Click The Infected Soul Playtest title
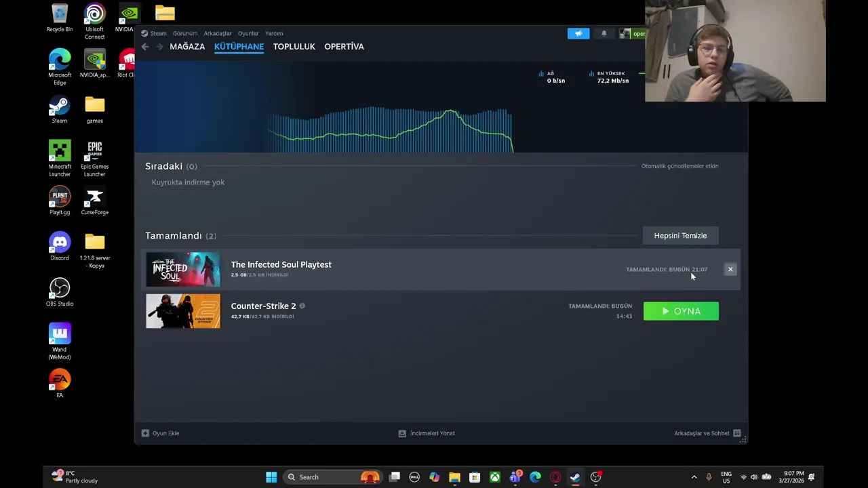 [x=281, y=264]
